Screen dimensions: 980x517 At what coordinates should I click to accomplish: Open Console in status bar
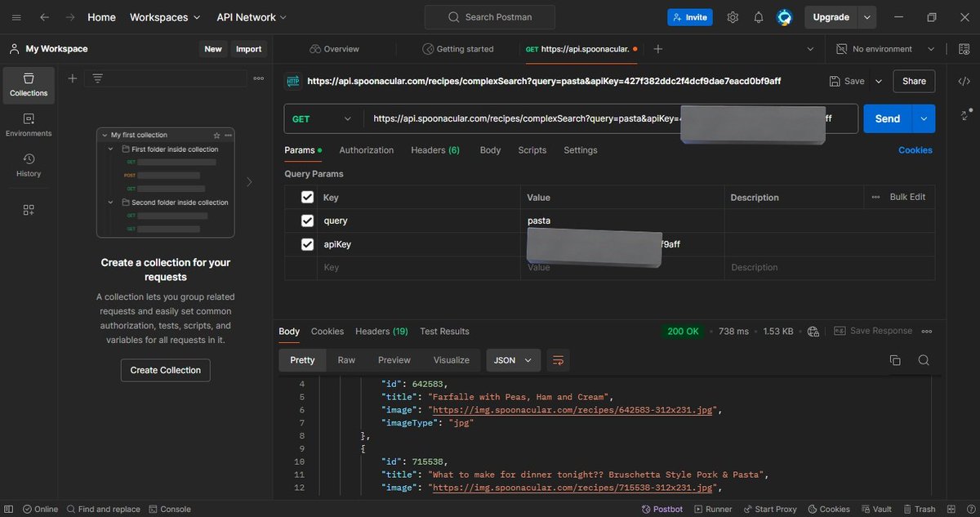170,509
